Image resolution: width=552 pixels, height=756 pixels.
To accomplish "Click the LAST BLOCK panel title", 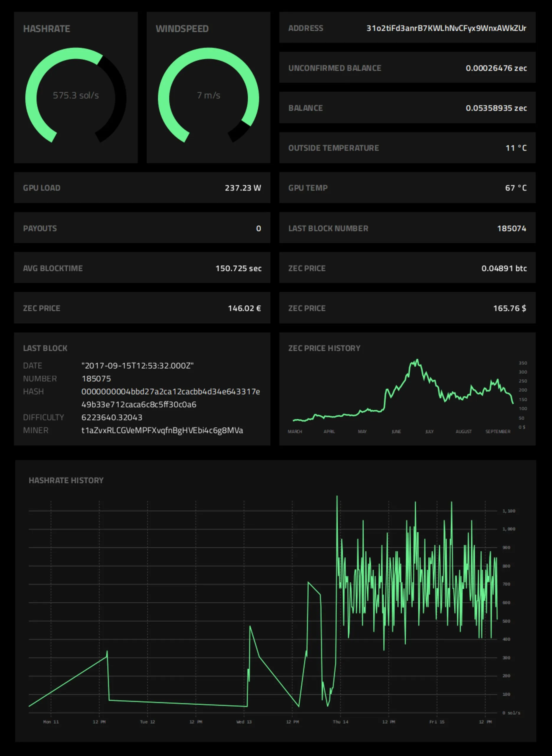I will coord(45,348).
